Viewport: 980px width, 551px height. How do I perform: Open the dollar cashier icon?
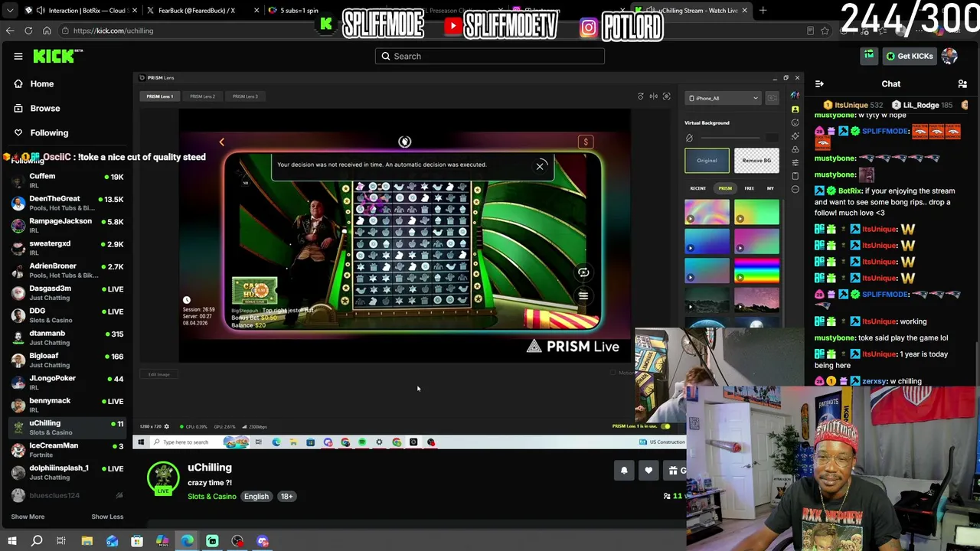[x=586, y=142]
